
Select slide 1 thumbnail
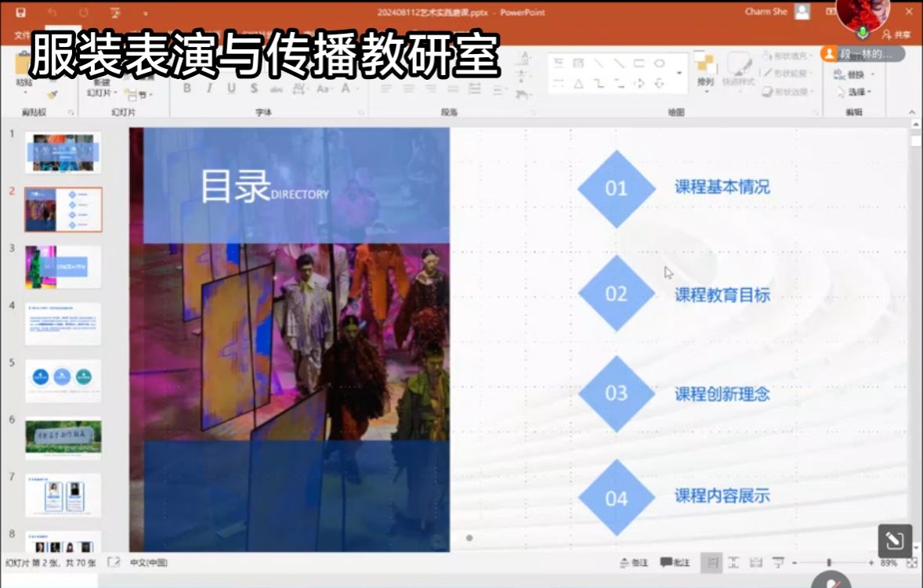point(63,153)
